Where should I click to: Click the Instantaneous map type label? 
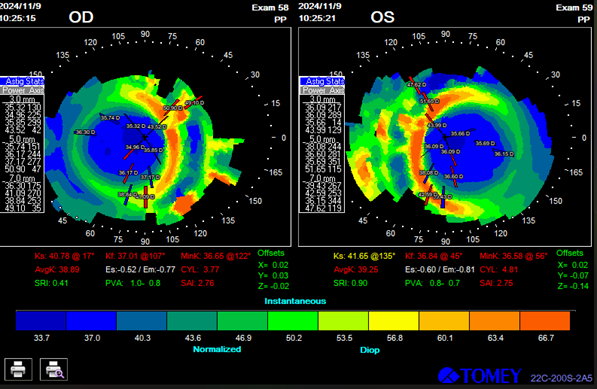(295, 301)
